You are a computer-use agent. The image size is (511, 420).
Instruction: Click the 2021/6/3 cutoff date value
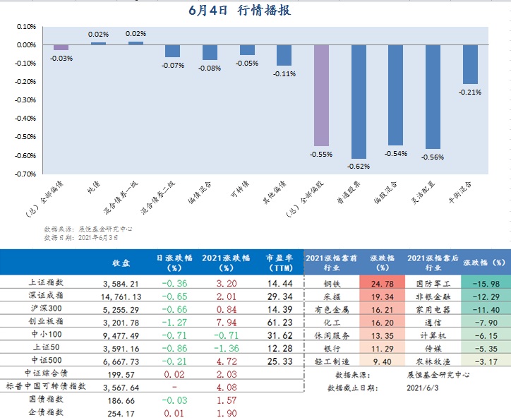422,388
